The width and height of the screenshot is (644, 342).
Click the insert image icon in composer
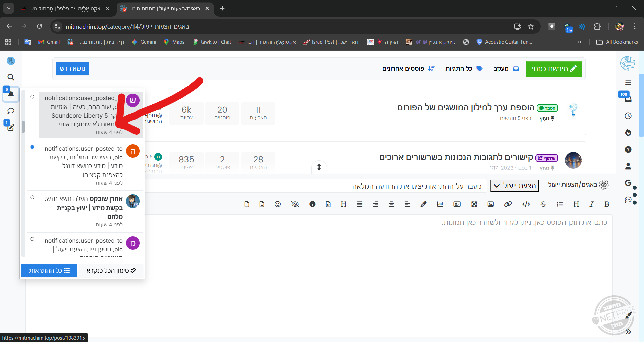point(490,204)
